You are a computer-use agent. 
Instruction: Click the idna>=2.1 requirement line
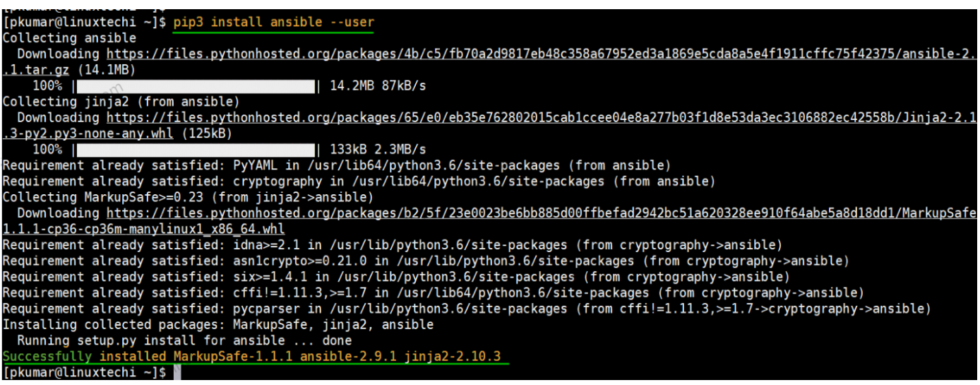393,245
